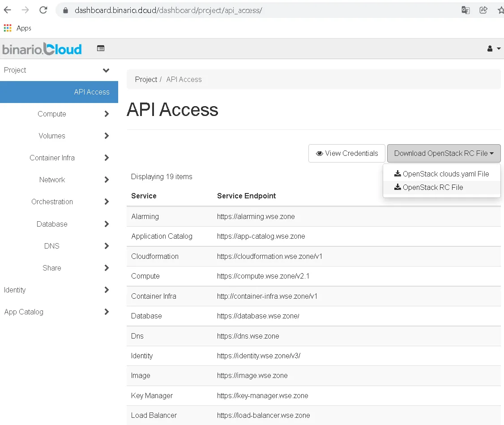Click the small panel icon beside the logo
This screenshot has width=504, height=425.
pyautogui.click(x=101, y=48)
